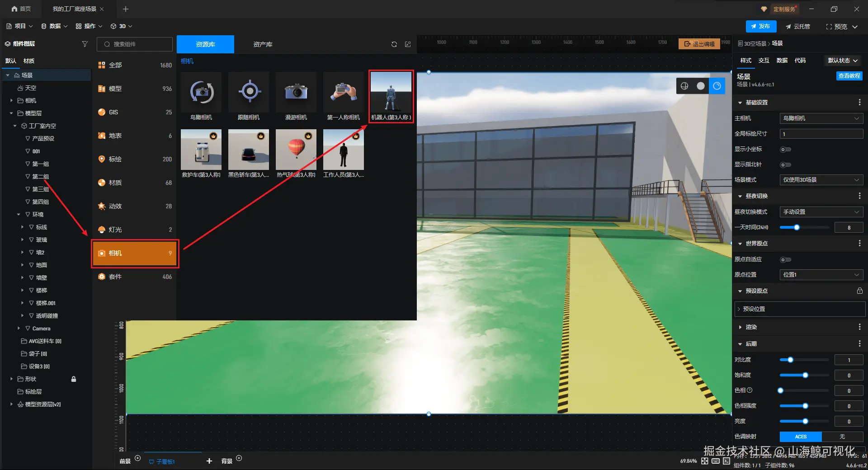This screenshot has width=868, height=470.
Task: Select ACES tone mapping option
Action: 801,437
